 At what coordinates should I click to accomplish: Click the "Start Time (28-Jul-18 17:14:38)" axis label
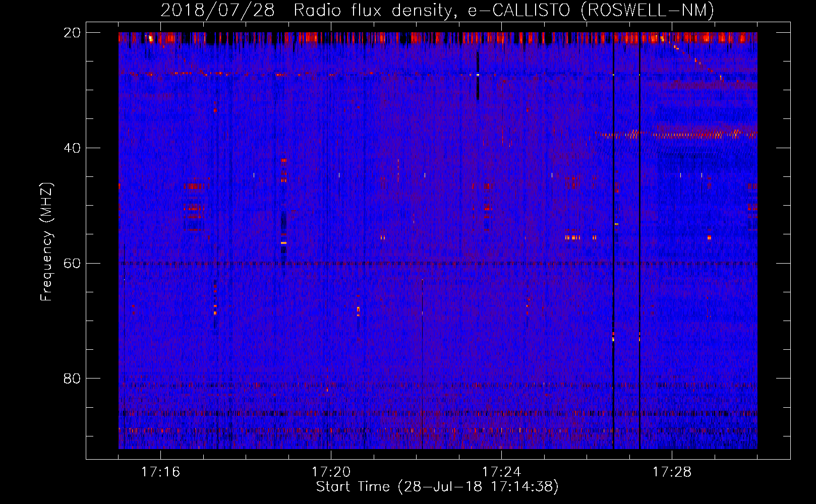(x=437, y=487)
